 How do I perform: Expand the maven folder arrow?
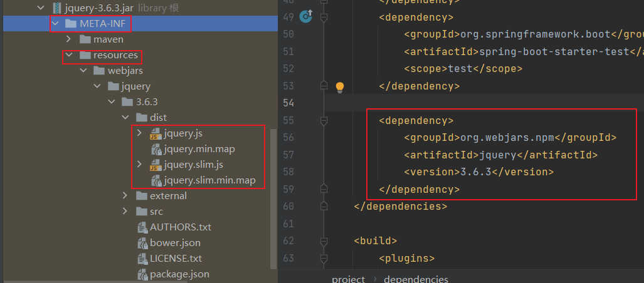69,39
